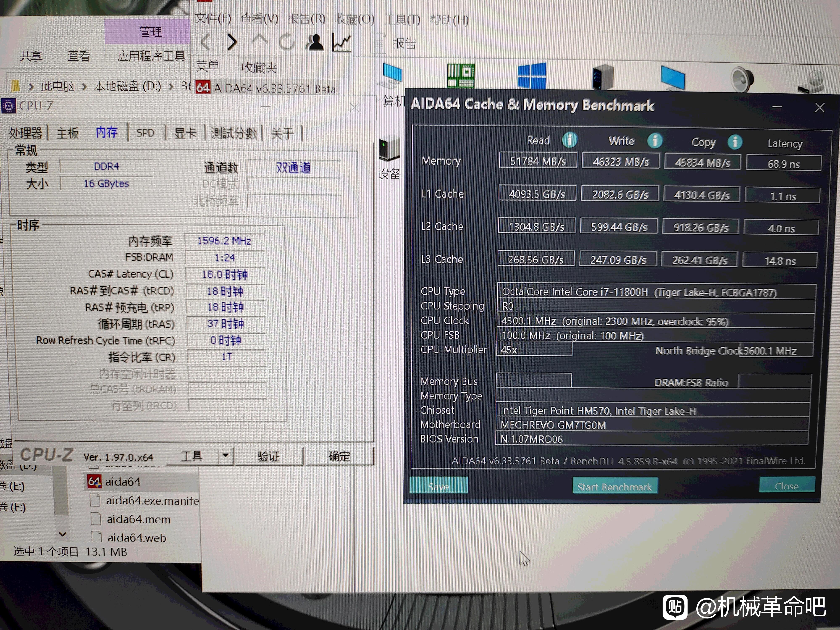Click the Memory Read value 51784 MB/s
Screen dimensions: 840x630
538,161
